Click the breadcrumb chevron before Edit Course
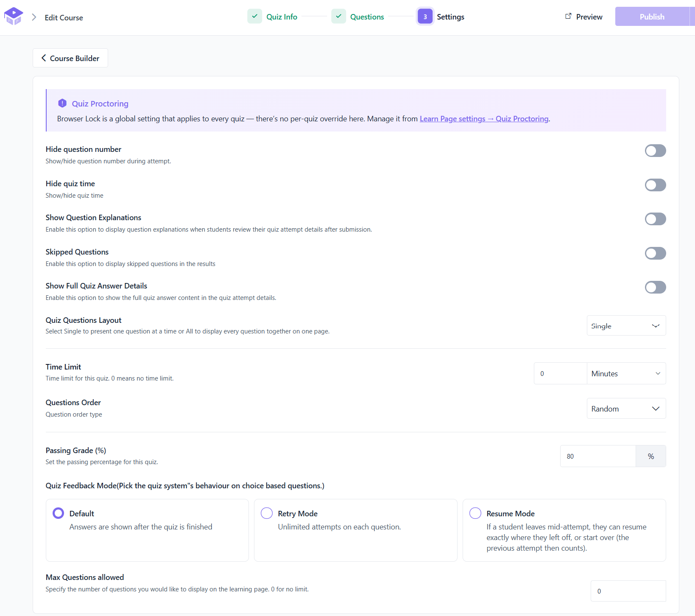The height and width of the screenshot is (616, 695). pos(34,17)
